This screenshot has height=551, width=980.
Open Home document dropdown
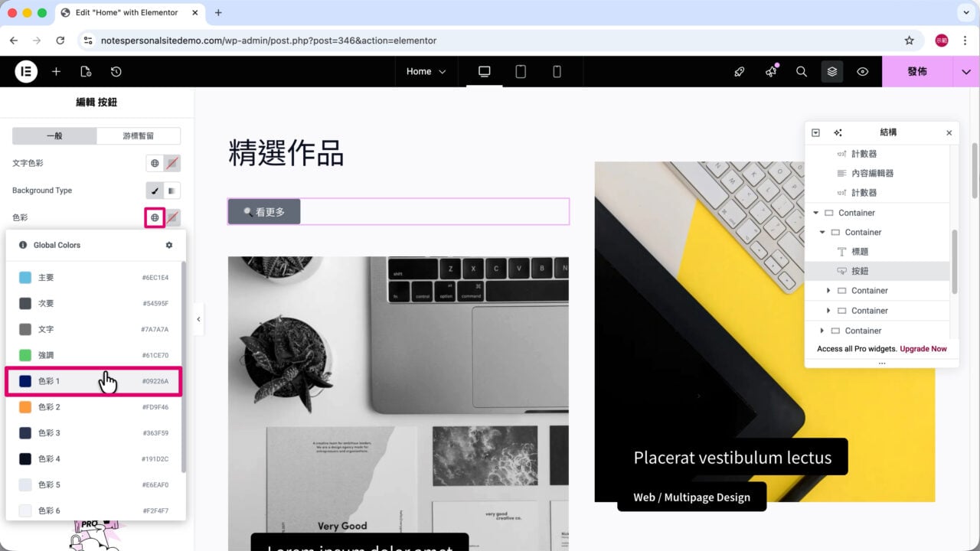click(x=426, y=71)
